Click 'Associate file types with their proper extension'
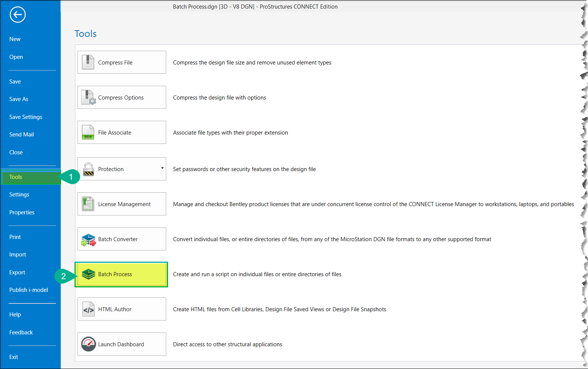The image size is (588, 369). tap(231, 133)
